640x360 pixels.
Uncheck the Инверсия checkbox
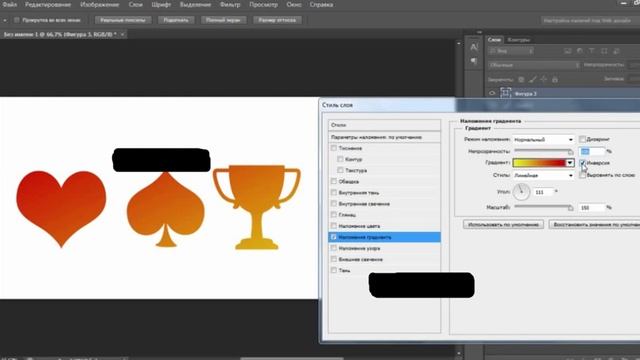coord(582,163)
